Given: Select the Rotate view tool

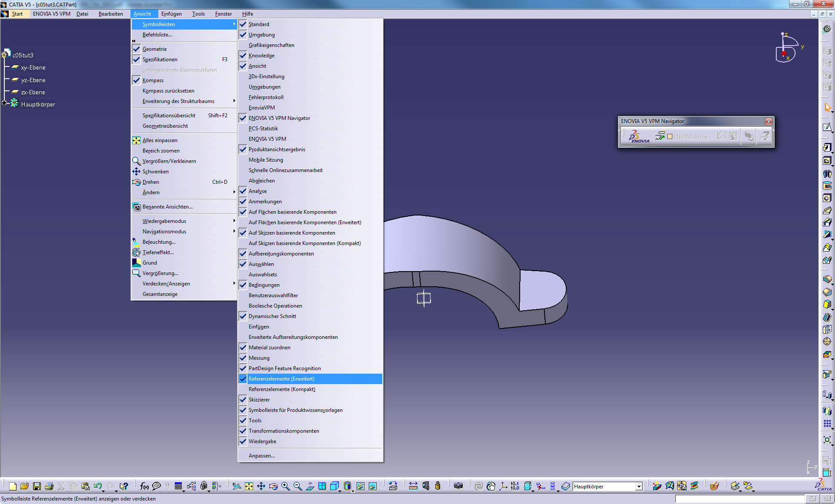Looking at the screenshot, I should 273,486.
